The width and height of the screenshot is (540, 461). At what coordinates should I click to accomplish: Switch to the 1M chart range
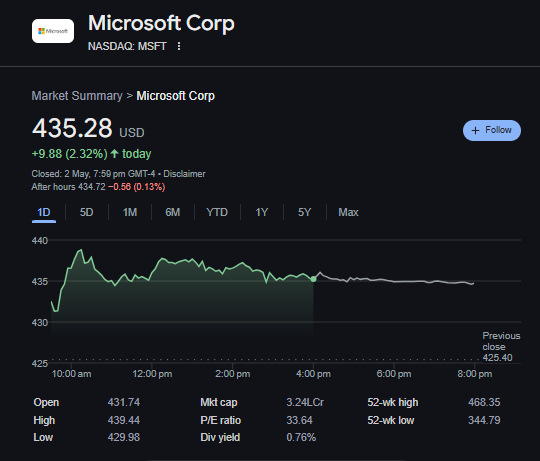point(130,212)
